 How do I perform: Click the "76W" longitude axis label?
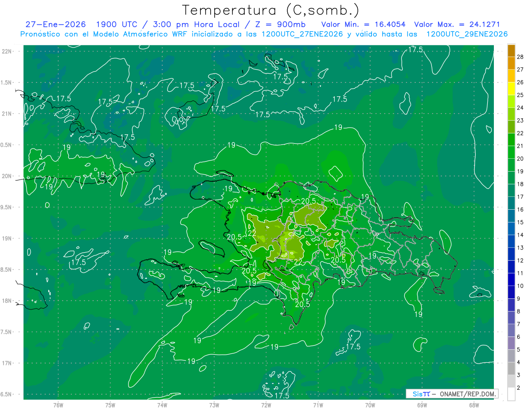point(58,405)
